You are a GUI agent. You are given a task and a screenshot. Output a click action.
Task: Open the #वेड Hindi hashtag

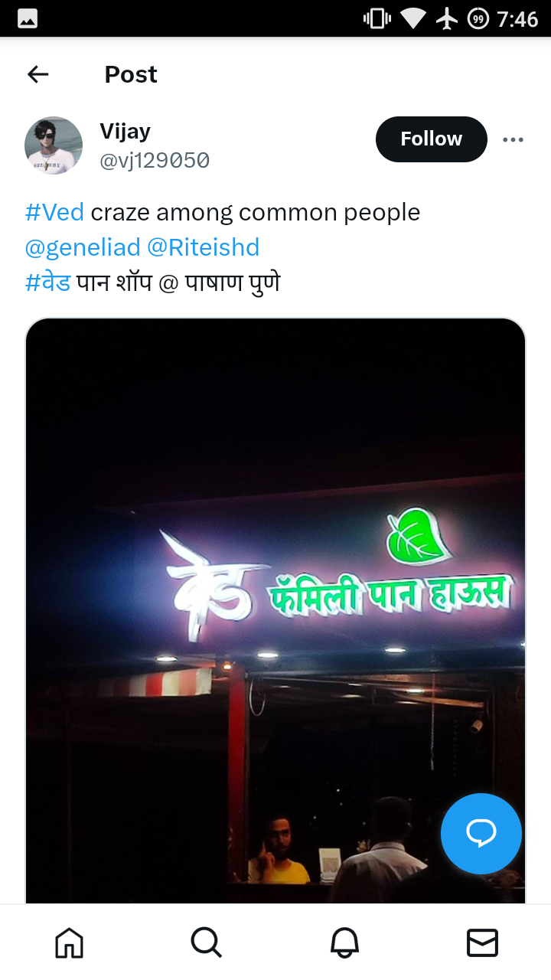[x=47, y=283]
